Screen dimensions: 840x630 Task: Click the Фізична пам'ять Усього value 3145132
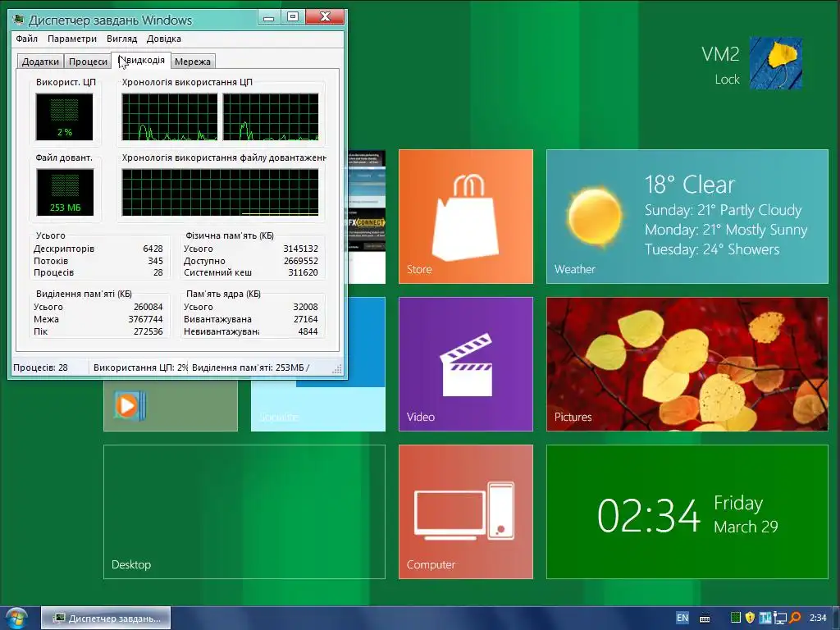(300, 249)
